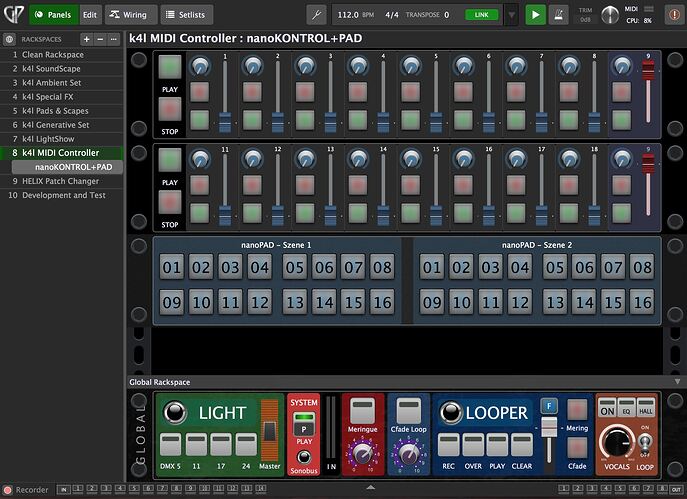
Task: Start the global play button
Action: (535, 15)
